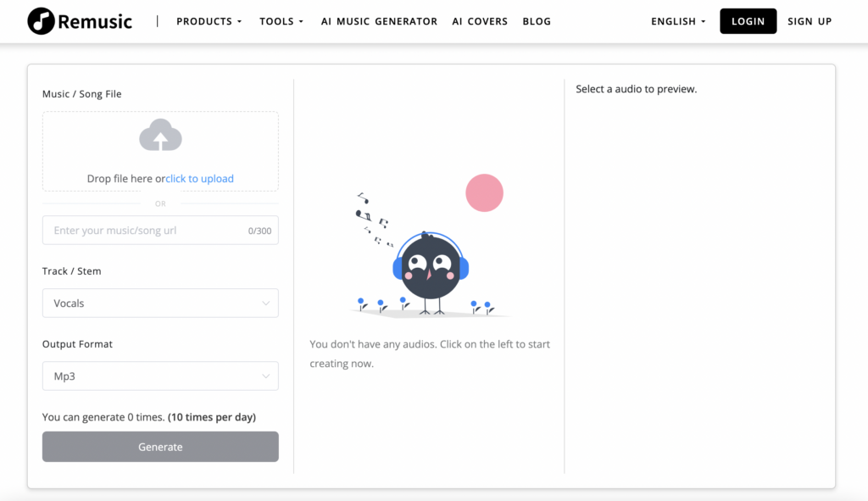Click the chevron beside Vocals selector
The width and height of the screenshot is (868, 501).
(x=267, y=303)
